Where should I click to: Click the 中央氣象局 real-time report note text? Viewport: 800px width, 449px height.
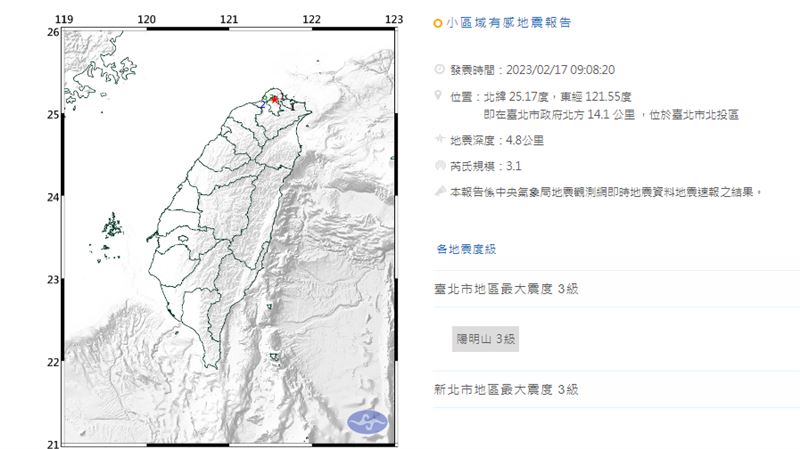click(605, 192)
